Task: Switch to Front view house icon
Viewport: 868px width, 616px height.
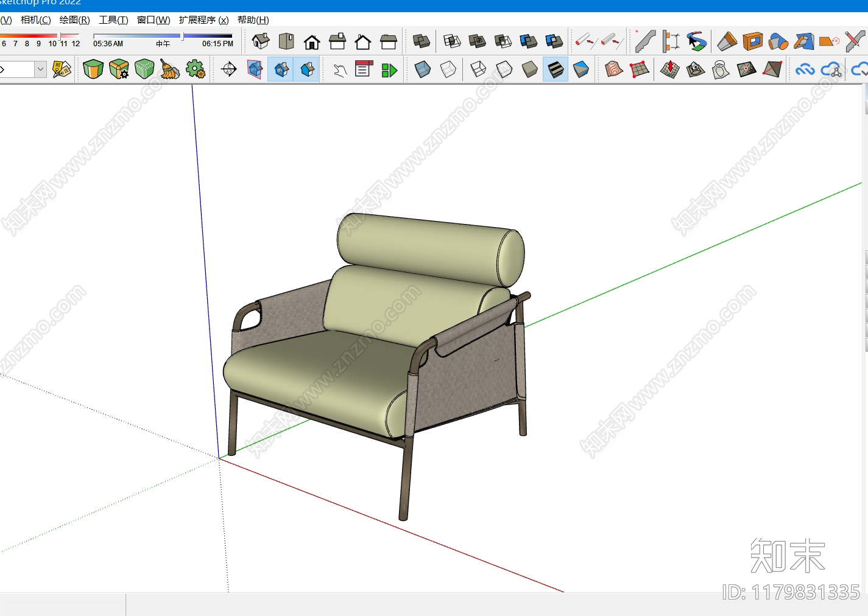Action: 312,41
